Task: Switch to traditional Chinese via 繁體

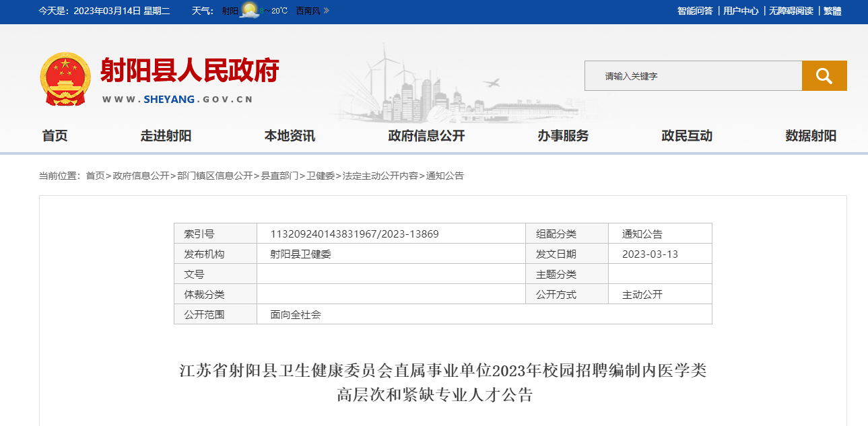Action: coord(832,11)
